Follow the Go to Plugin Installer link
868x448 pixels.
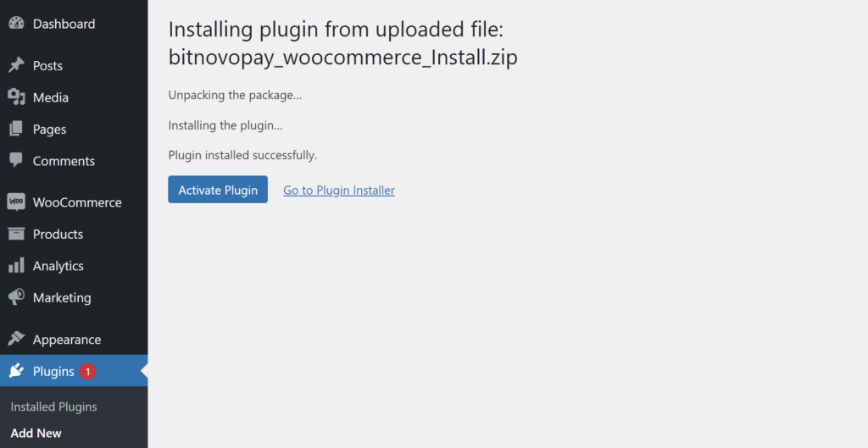pyautogui.click(x=339, y=191)
